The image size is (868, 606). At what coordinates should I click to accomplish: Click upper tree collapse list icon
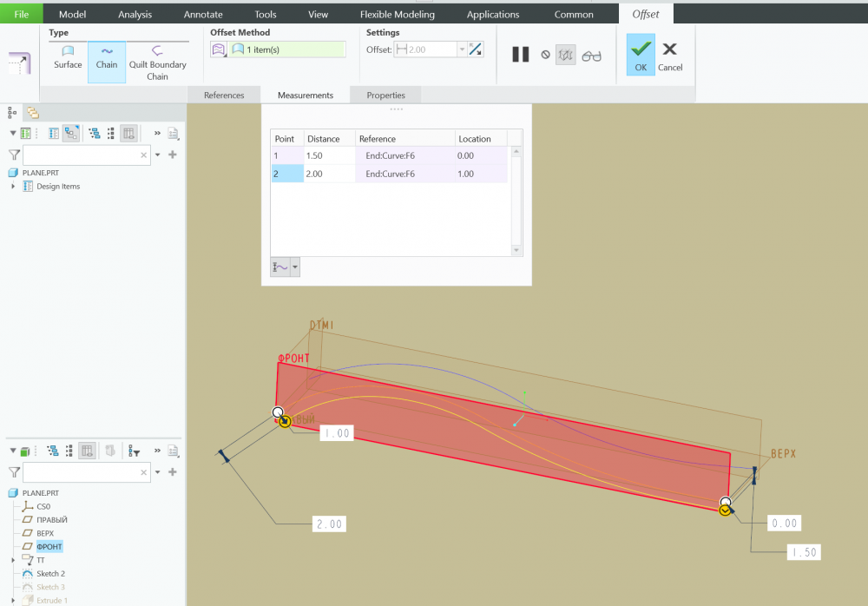tap(111, 133)
